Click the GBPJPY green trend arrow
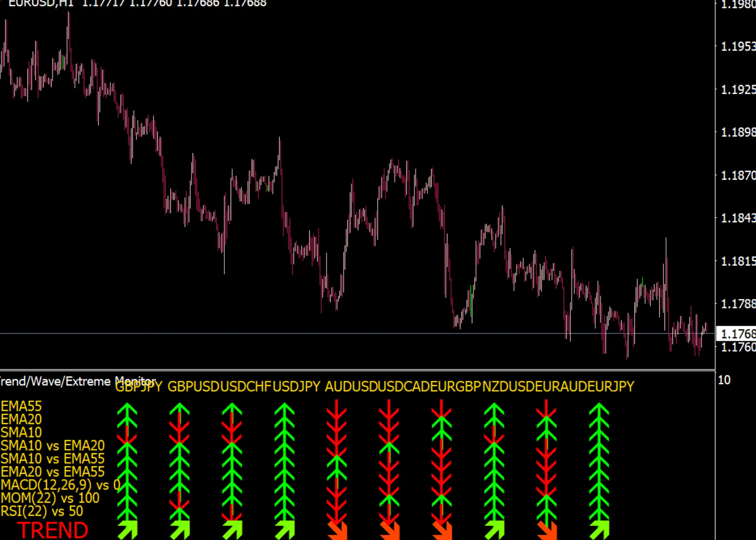 click(128, 530)
